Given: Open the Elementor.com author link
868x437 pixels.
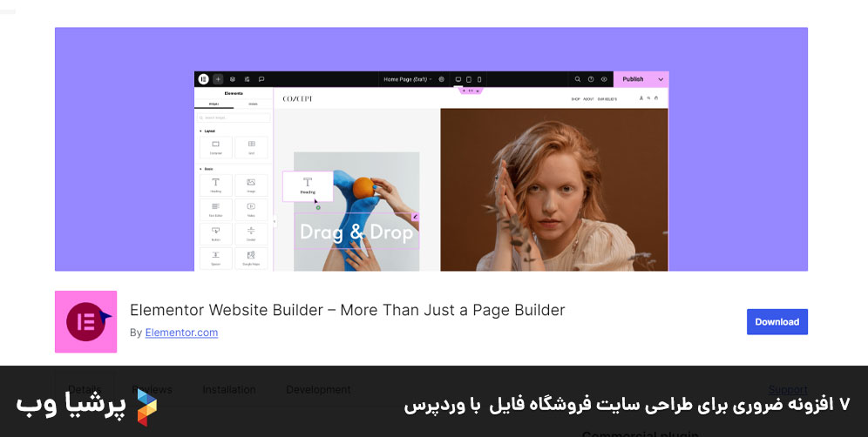Looking at the screenshot, I should click(x=181, y=333).
